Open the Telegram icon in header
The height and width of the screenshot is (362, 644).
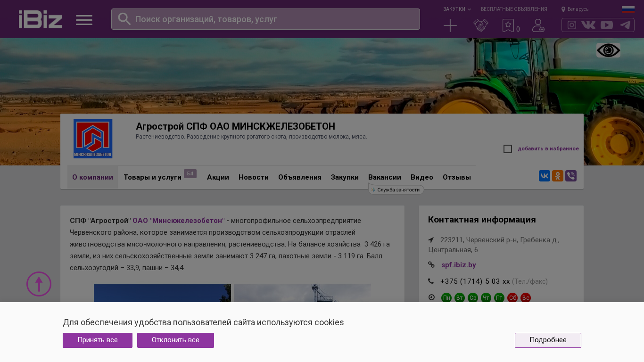[625, 25]
